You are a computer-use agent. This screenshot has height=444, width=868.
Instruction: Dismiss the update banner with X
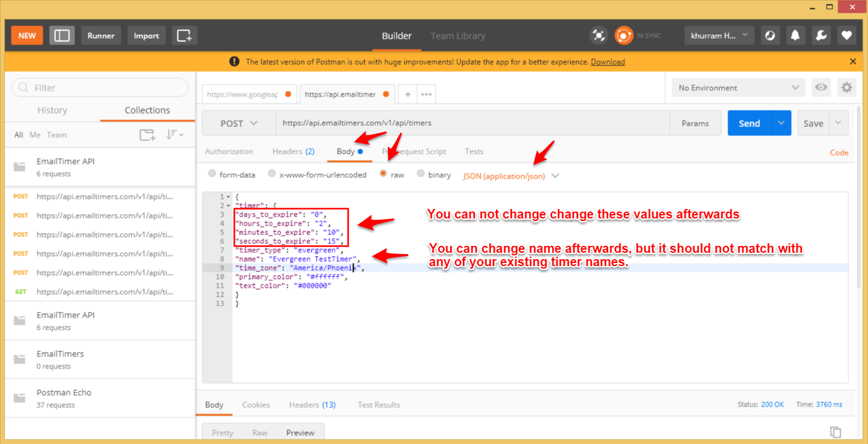[x=853, y=62]
